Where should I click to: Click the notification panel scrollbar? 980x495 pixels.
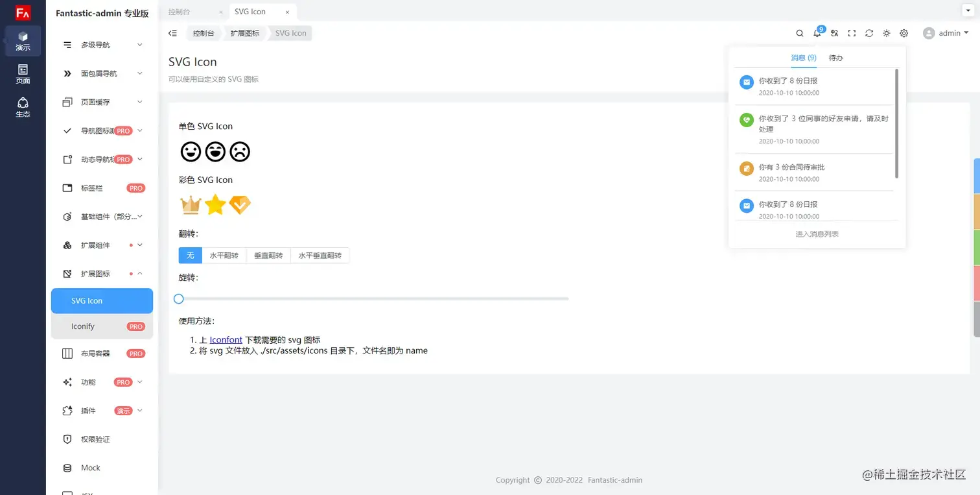click(897, 123)
